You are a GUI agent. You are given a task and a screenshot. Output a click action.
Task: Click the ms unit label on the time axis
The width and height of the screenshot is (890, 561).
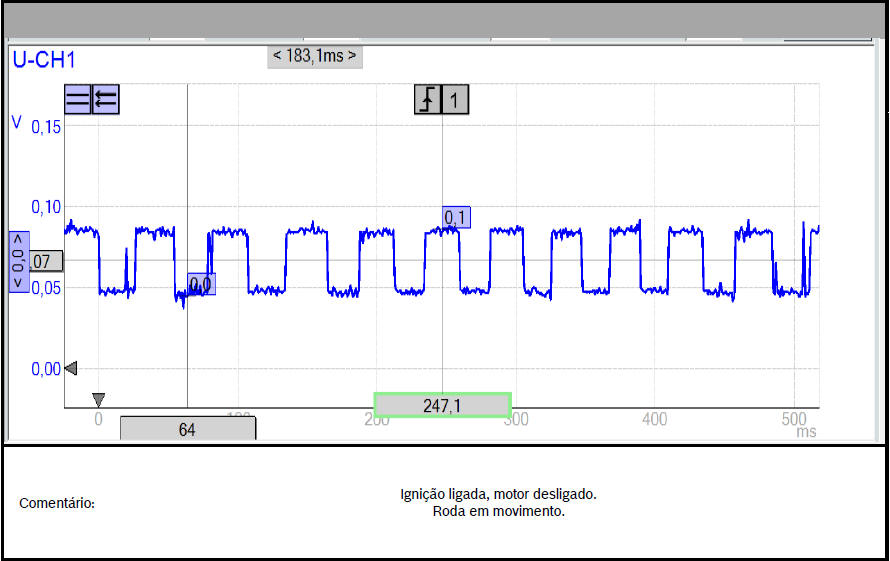click(x=806, y=432)
